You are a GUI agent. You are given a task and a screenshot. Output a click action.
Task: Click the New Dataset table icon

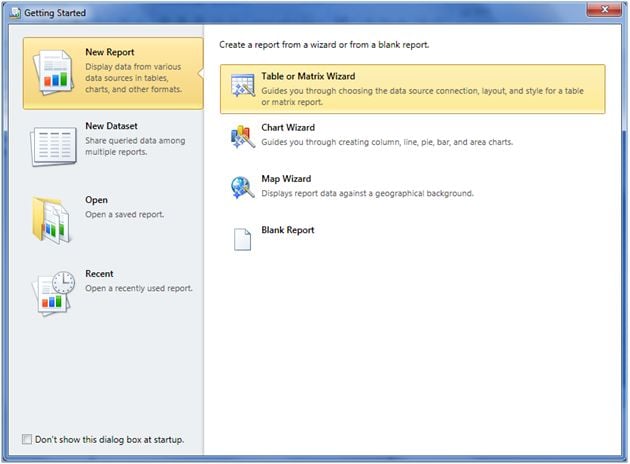coord(53,146)
